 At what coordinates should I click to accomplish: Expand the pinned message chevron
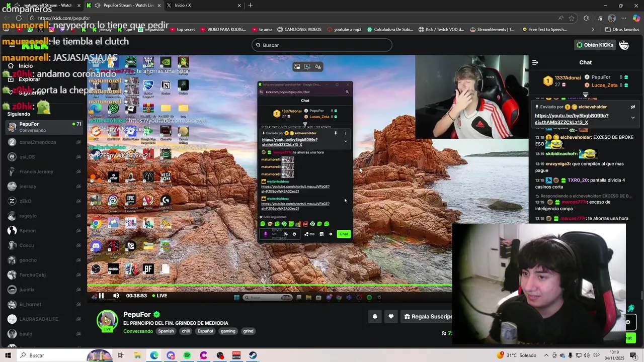click(633, 118)
